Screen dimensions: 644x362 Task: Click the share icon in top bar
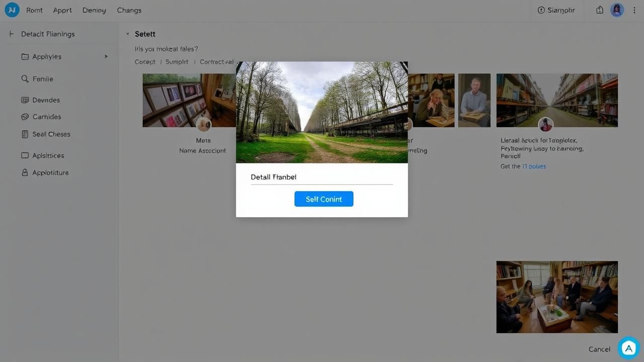[600, 10]
